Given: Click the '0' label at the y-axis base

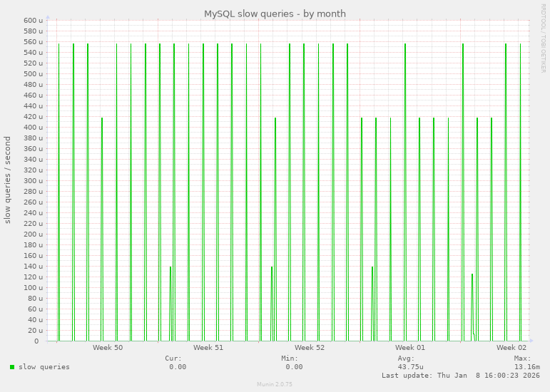Looking at the screenshot, I should pyautogui.click(x=36, y=341).
